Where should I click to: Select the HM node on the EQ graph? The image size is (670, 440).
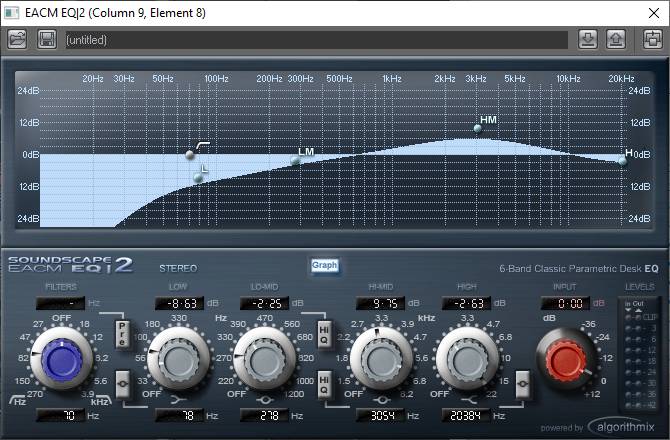tap(478, 130)
